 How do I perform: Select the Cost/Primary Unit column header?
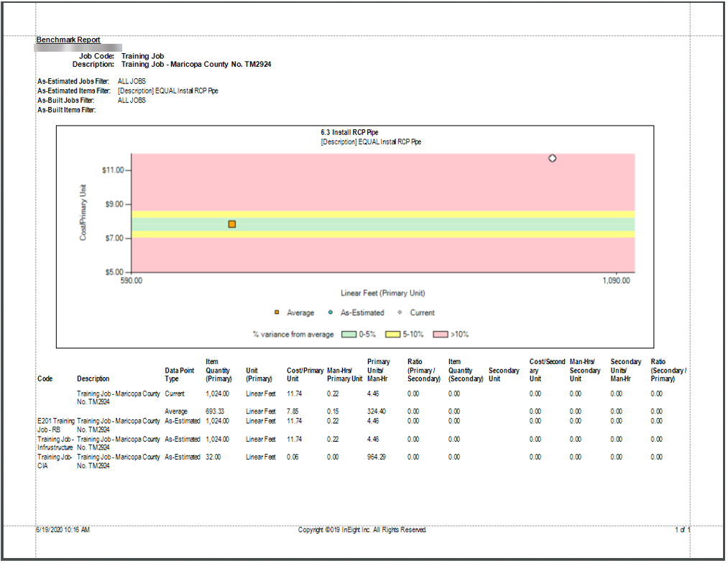[305, 374]
